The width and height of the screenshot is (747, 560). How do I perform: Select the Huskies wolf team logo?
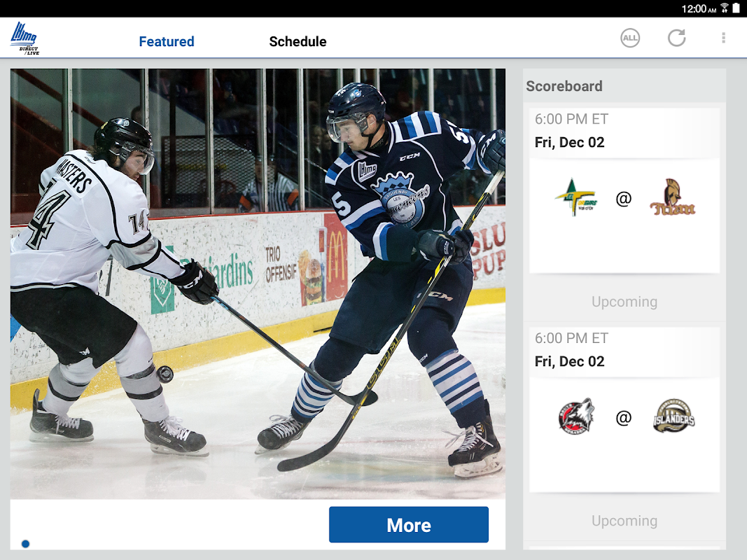coord(576,416)
